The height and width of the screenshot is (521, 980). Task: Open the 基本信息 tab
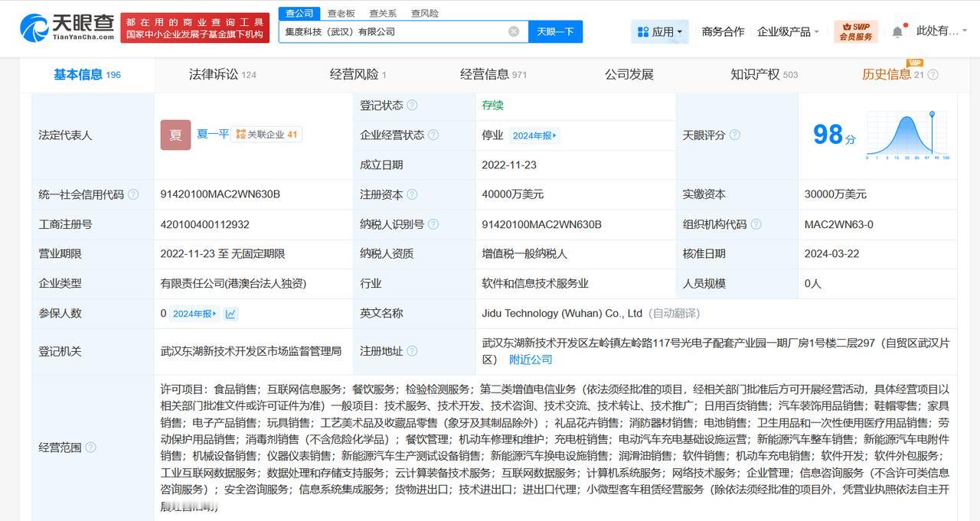pyautogui.click(x=87, y=74)
